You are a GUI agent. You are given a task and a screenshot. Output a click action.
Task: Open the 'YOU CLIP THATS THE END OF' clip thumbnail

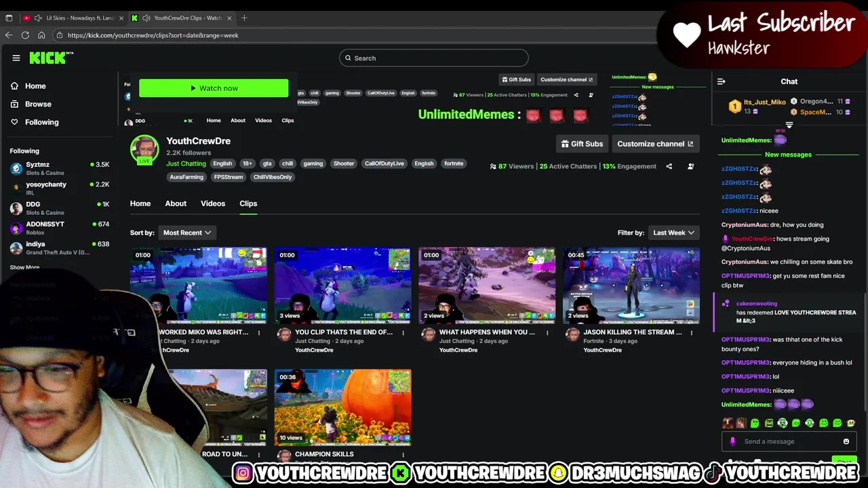342,285
